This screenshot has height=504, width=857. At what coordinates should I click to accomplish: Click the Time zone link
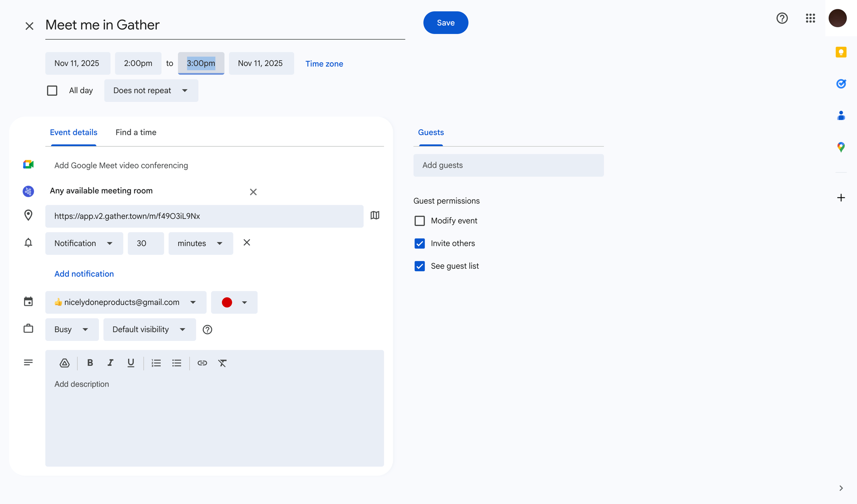click(x=324, y=64)
